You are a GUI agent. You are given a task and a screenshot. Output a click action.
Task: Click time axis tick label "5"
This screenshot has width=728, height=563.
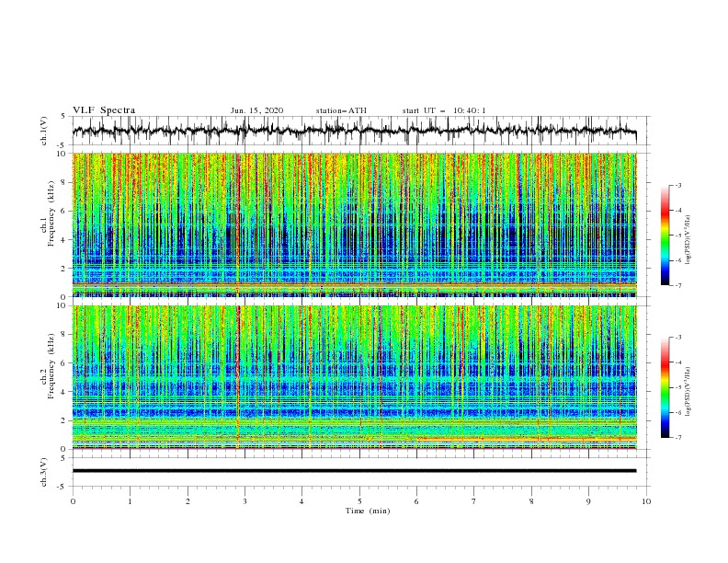[359, 501]
